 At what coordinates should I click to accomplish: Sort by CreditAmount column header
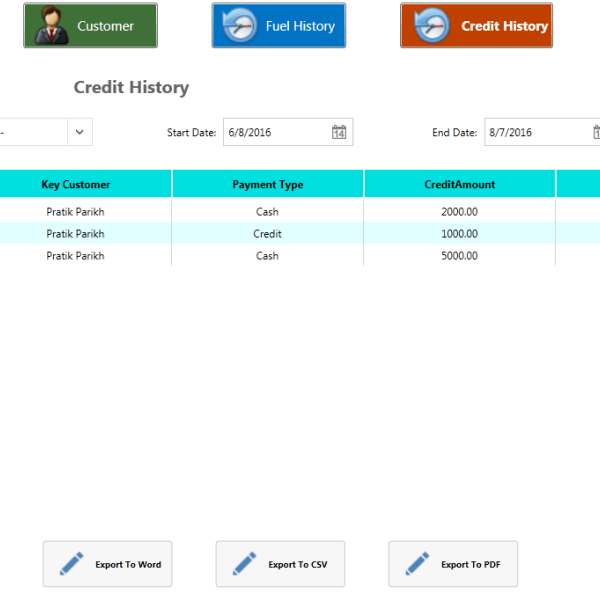pos(459,184)
